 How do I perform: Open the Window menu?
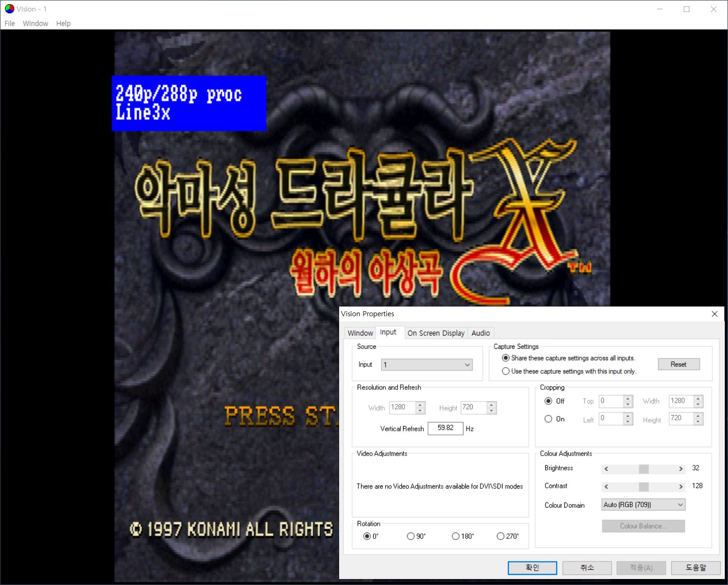coord(35,23)
